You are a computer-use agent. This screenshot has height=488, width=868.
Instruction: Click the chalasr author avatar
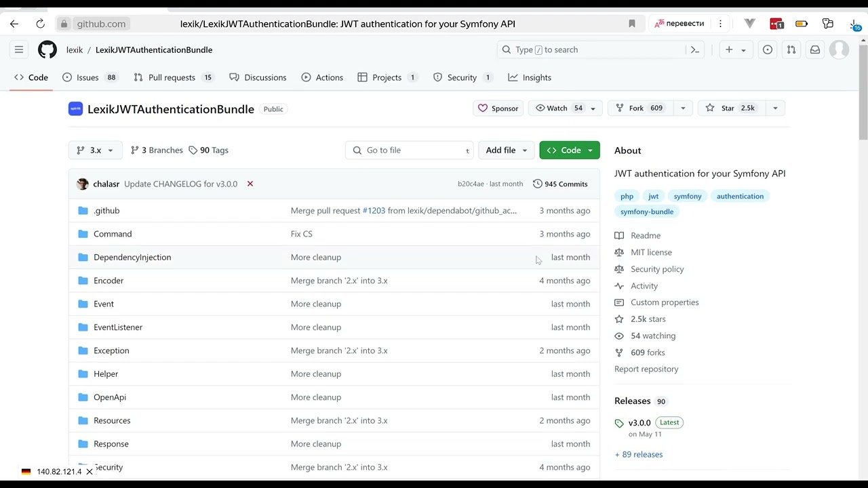coord(83,184)
